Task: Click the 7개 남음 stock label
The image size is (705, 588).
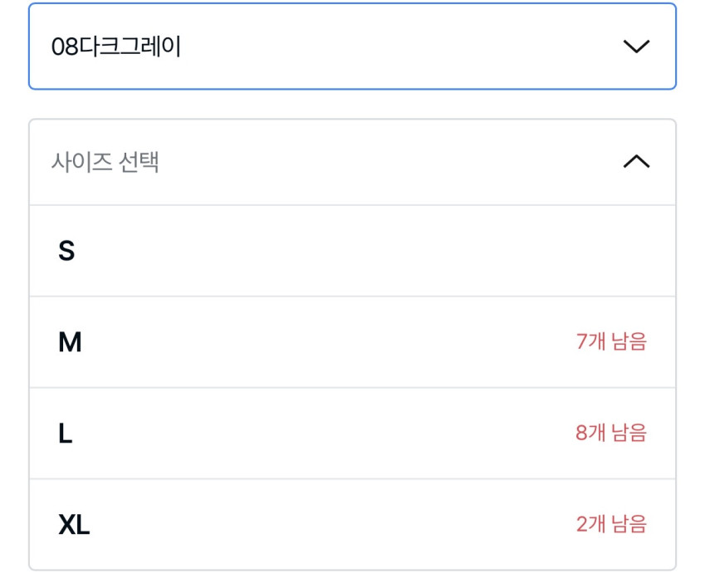Action: click(611, 342)
